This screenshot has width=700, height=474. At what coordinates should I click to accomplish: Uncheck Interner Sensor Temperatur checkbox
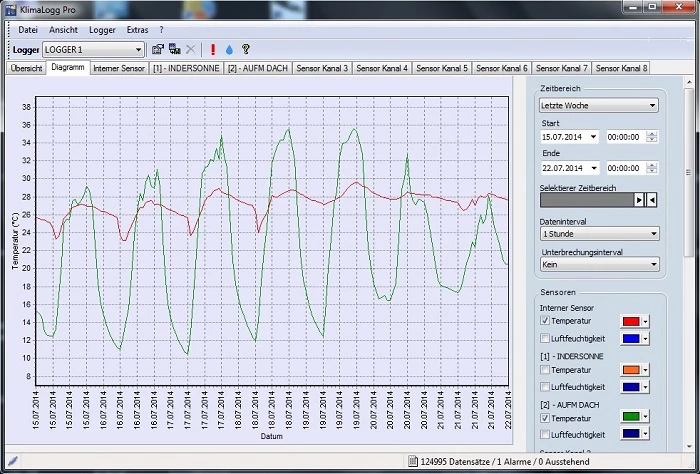tap(545, 321)
